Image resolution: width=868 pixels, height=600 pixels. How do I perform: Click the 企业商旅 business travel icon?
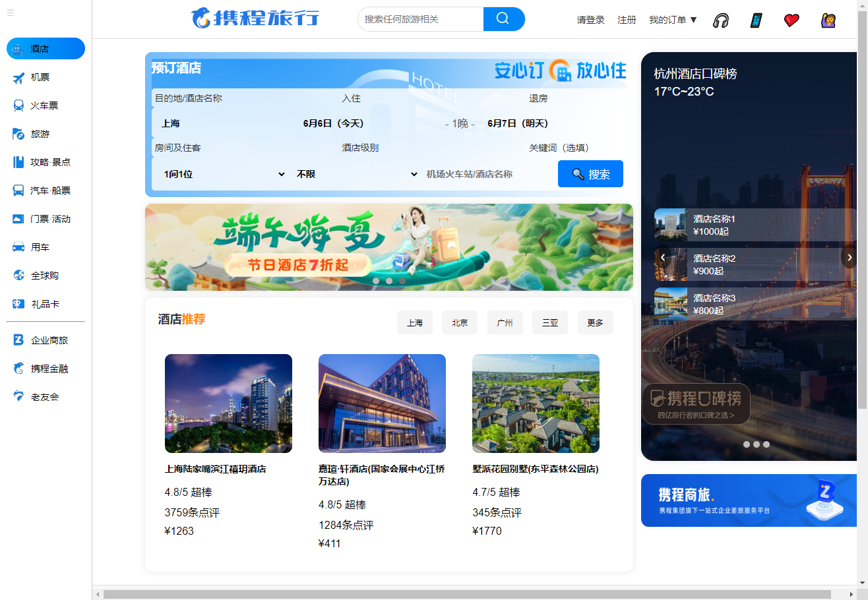tap(18, 340)
